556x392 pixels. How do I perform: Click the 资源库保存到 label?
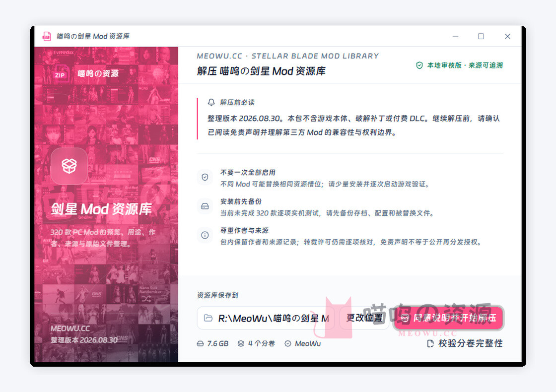(217, 295)
